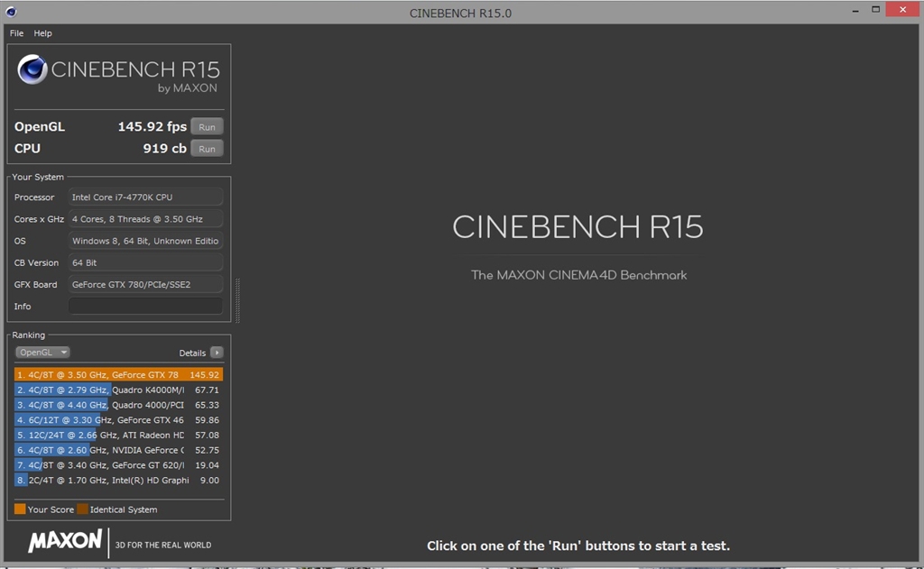Click the OS field showing Windows 8

click(145, 241)
